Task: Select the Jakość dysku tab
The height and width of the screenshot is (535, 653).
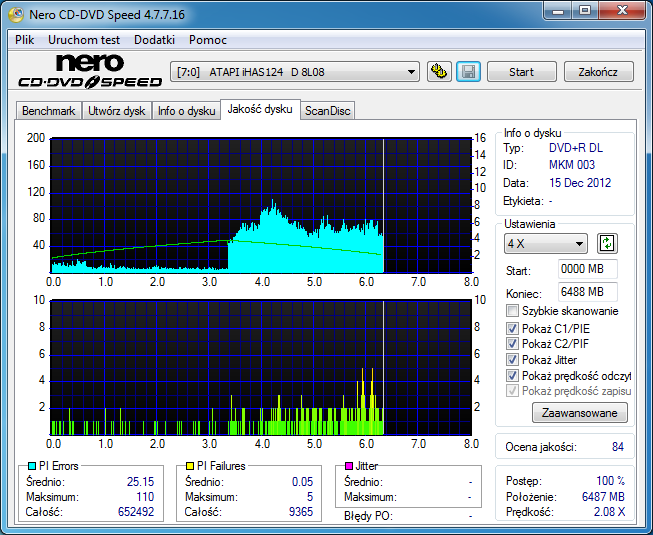Action: pos(260,109)
